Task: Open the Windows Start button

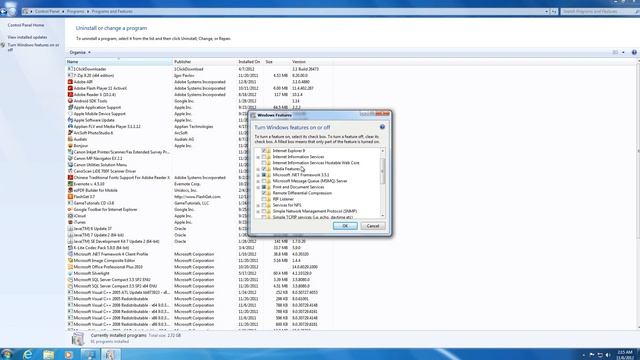Action: (x=7, y=354)
